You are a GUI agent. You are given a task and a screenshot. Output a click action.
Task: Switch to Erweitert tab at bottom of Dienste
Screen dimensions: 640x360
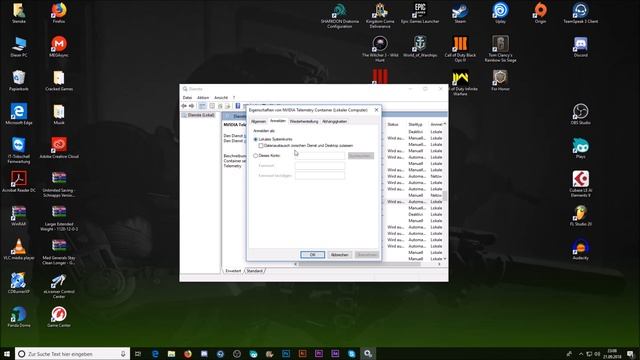coord(233,271)
